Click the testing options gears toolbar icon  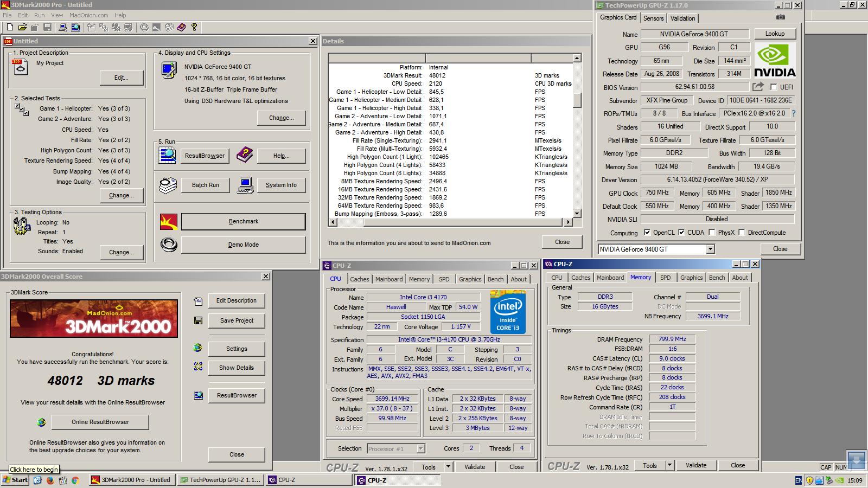116,27
